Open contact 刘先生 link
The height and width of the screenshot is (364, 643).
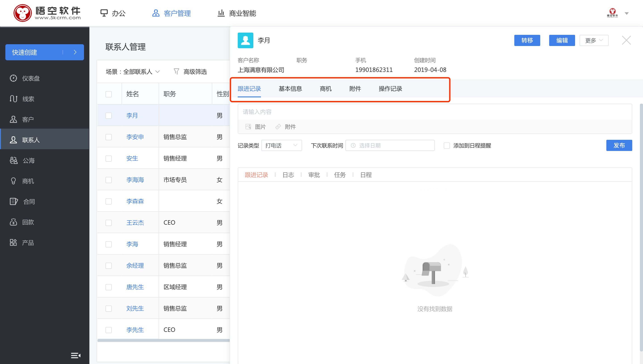135,308
